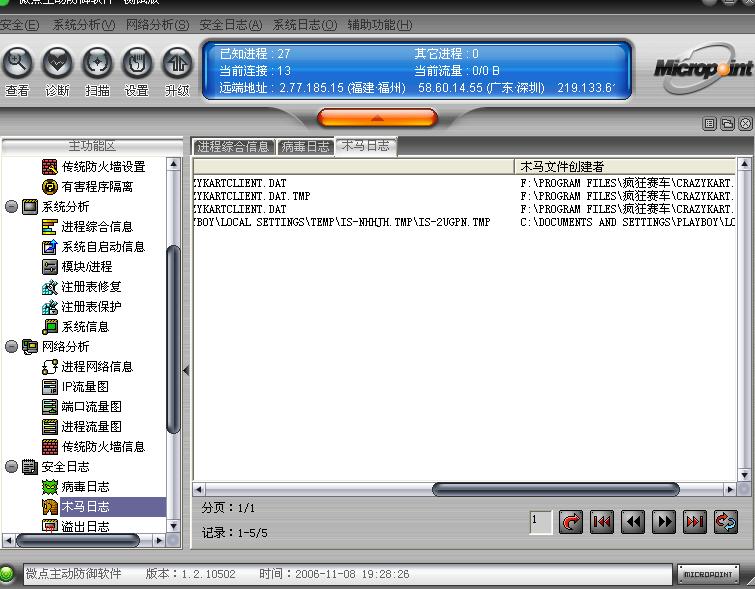Open 传统防火墙设置 in sidebar
Screen dimensions: 755x589
94,167
